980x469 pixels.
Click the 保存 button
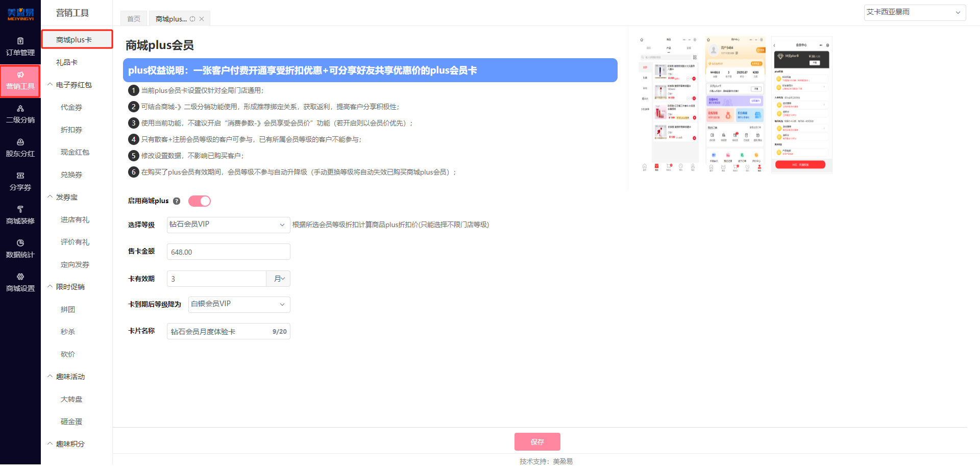(x=537, y=441)
